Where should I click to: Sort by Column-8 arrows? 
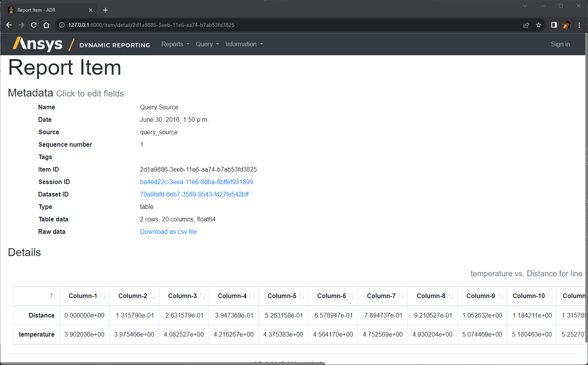pos(451,296)
